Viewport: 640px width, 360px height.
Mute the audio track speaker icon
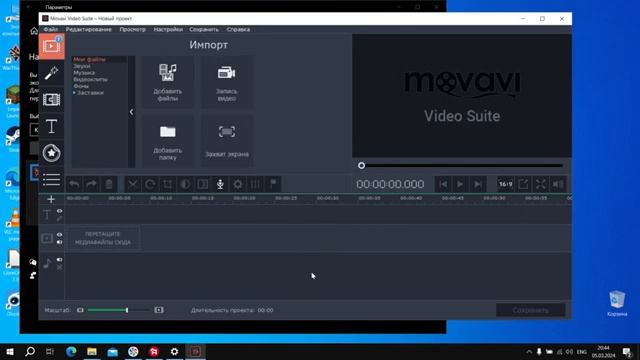[60, 260]
